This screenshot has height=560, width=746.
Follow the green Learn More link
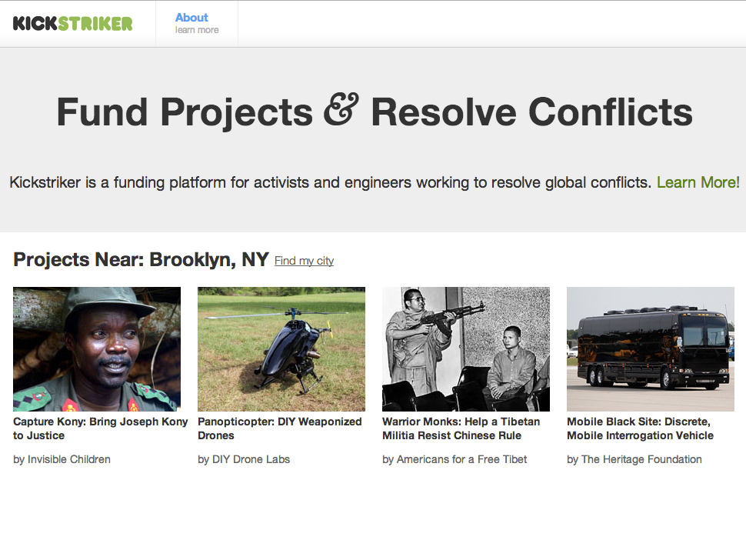click(x=696, y=182)
